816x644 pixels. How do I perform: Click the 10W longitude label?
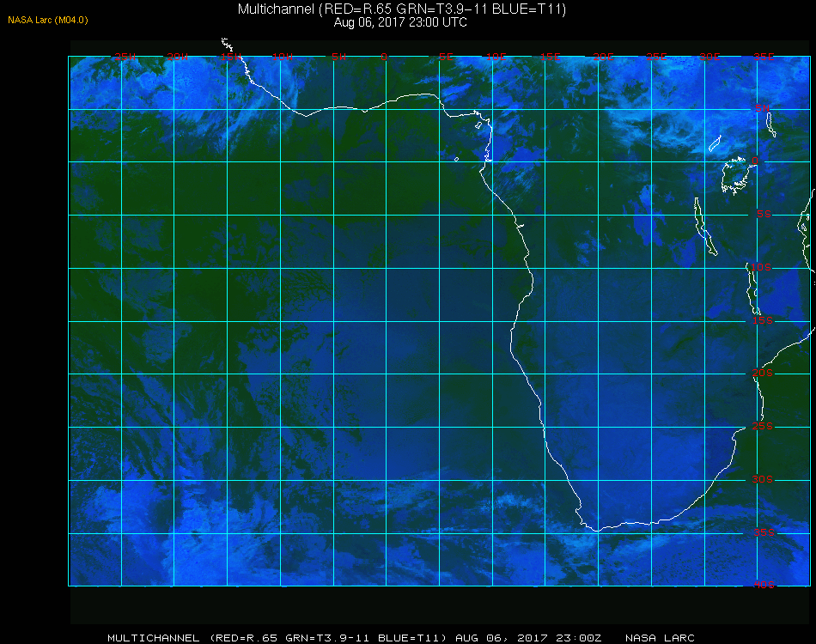(283, 57)
